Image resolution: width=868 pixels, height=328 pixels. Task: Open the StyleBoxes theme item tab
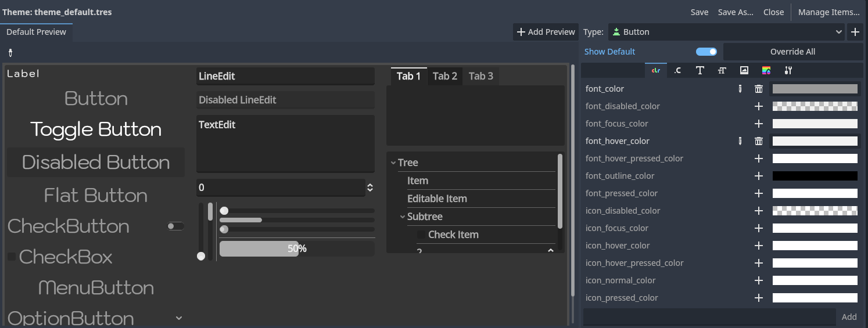766,70
